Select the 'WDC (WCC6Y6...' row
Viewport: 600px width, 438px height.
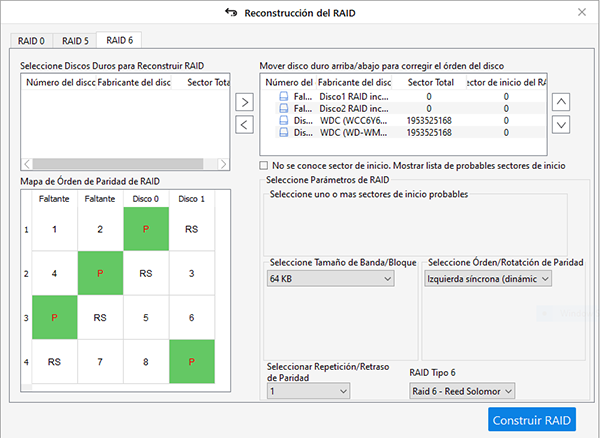click(x=411, y=120)
